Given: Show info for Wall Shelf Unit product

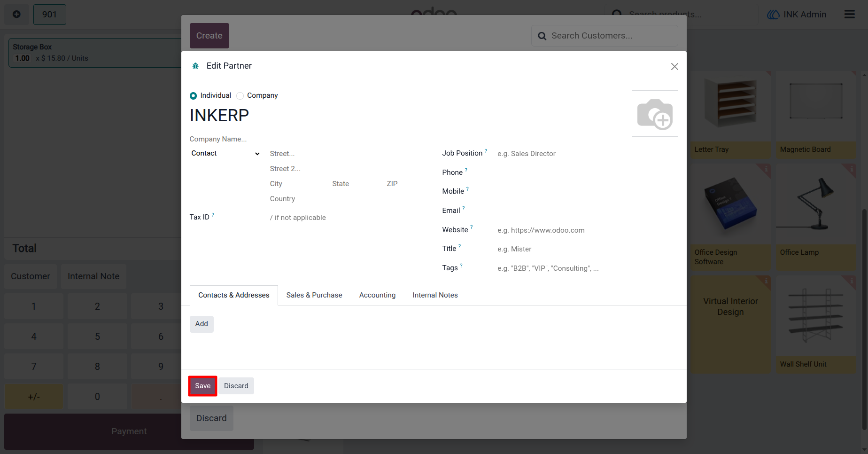Looking at the screenshot, I should click(x=851, y=281).
